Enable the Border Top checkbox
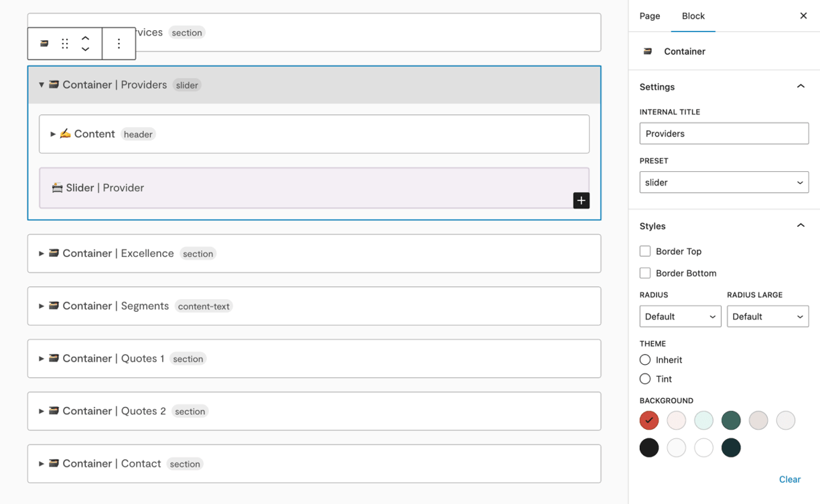The height and width of the screenshot is (504, 820). click(x=645, y=252)
